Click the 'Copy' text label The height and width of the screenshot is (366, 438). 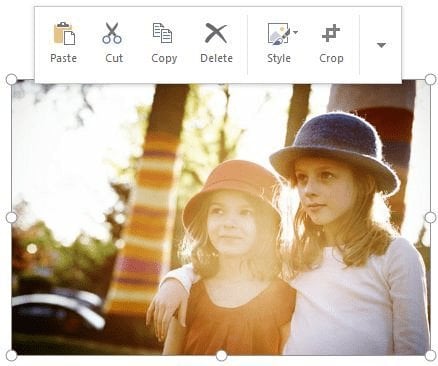pyautogui.click(x=164, y=58)
